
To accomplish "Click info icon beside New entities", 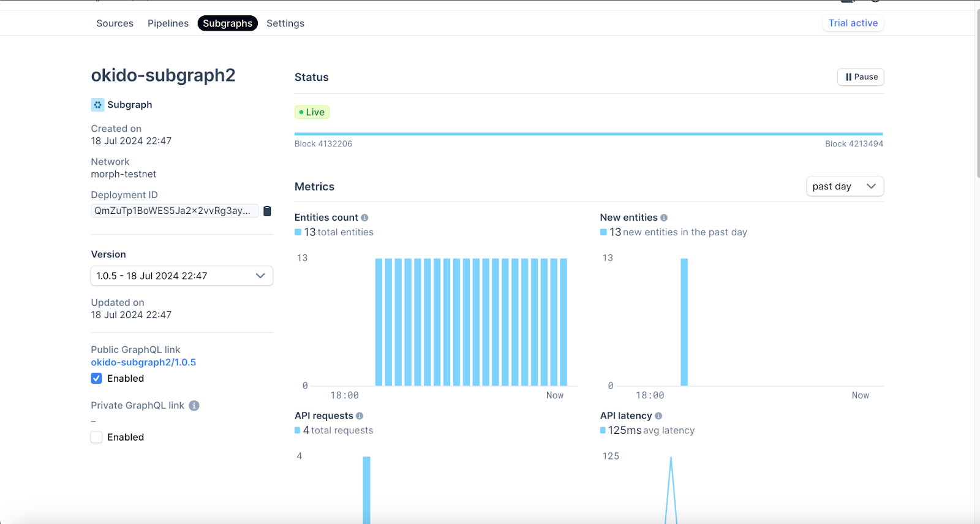I will tap(664, 218).
